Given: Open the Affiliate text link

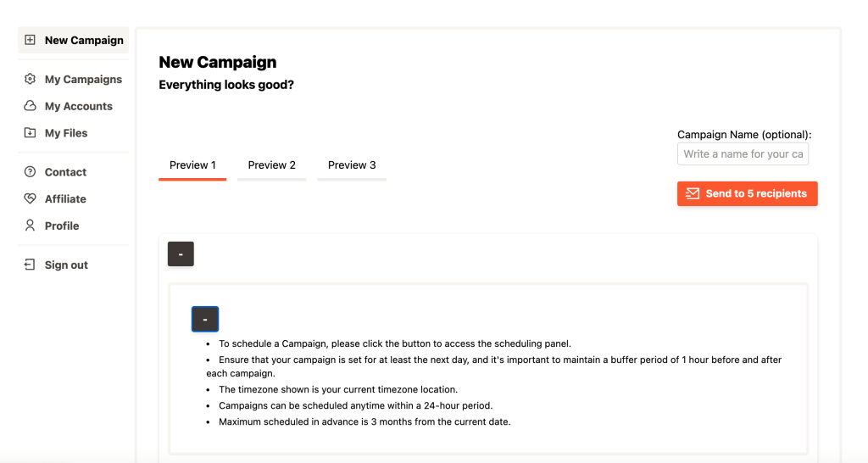Looking at the screenshot, I should (x=65, y=198).
